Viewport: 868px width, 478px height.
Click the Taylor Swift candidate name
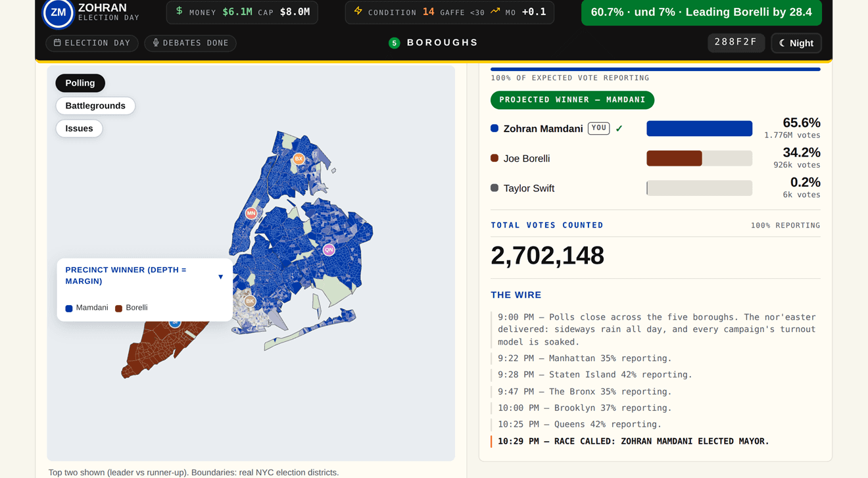point(529,188)
